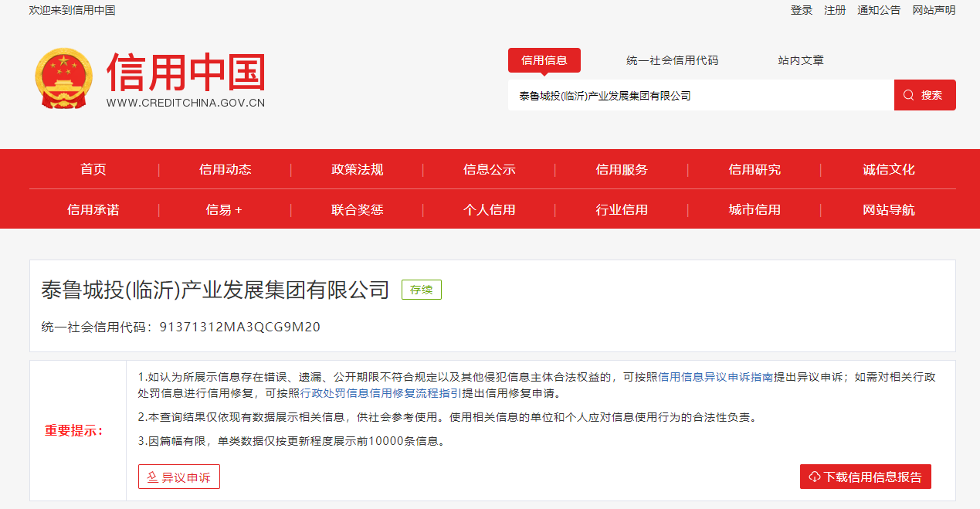Screen dimensions: 980x509
Task: Open the 注册 register link
Action: coord(835,10)
